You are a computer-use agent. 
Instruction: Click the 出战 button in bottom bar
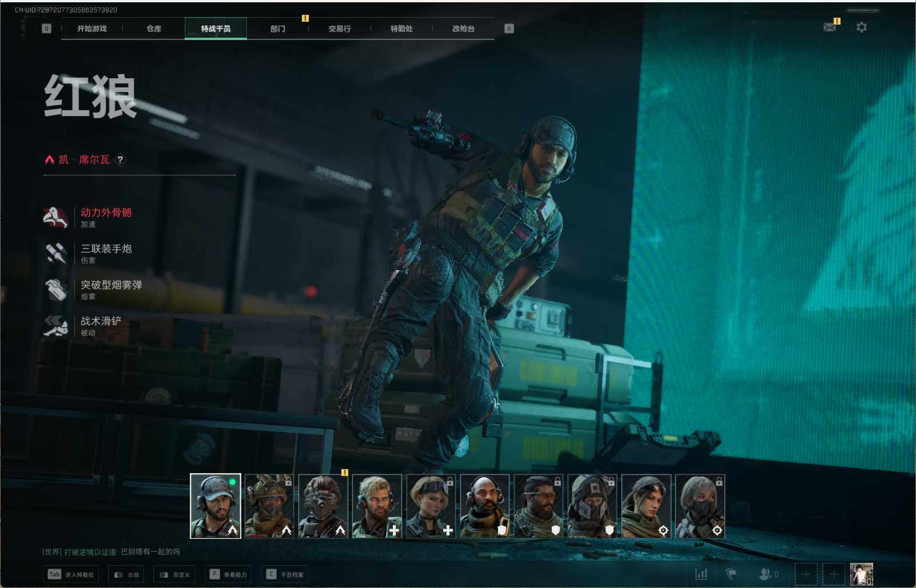pos(126,574)
